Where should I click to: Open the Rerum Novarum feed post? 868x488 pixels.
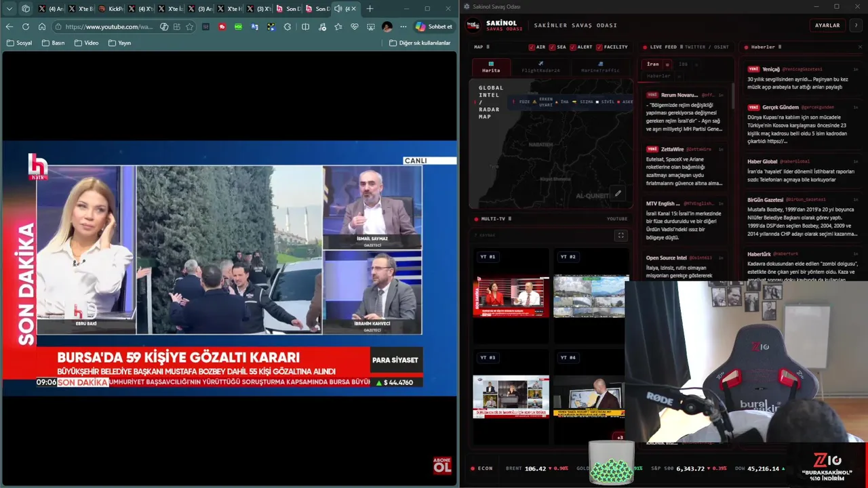click(685, 112)
